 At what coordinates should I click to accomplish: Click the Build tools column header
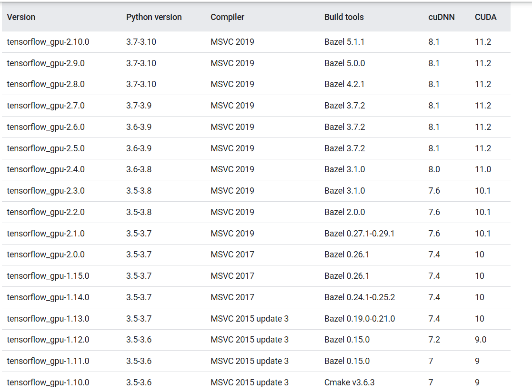click(344, 17)
